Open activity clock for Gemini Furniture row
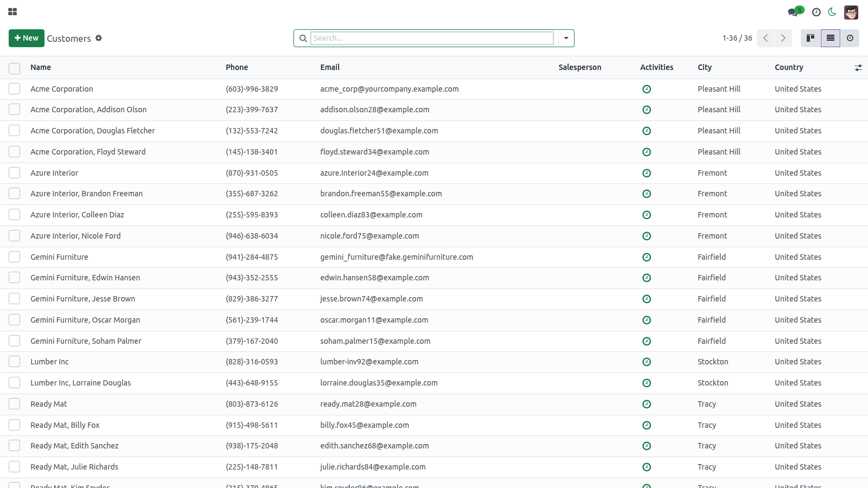Image resolution: width=868 pixels, height=488 pixels. 647,257
